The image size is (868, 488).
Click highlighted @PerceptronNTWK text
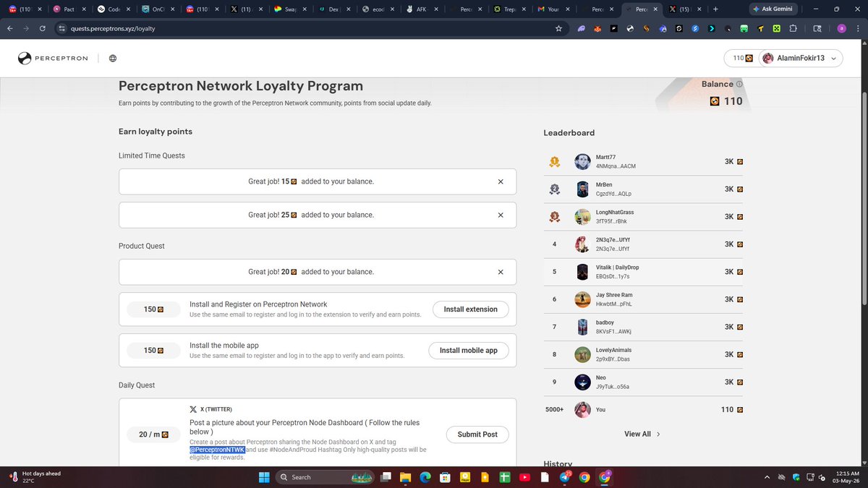point(217,450)
